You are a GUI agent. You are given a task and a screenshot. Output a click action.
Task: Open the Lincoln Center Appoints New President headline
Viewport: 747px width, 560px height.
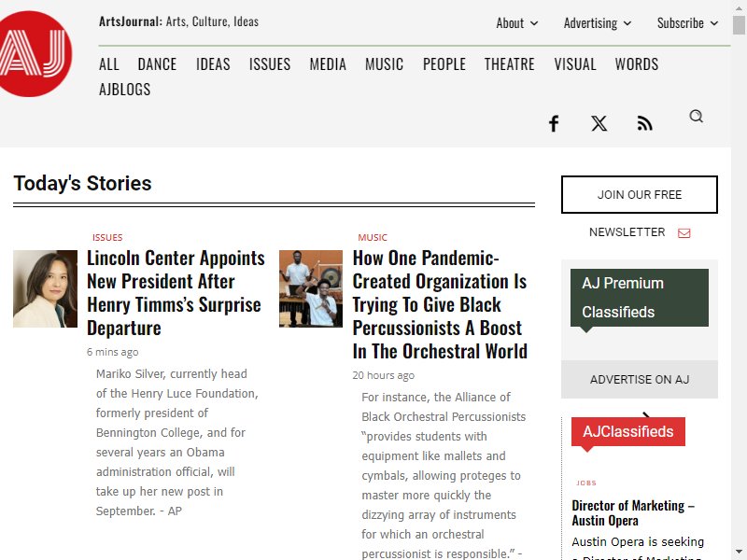(176, 293)
